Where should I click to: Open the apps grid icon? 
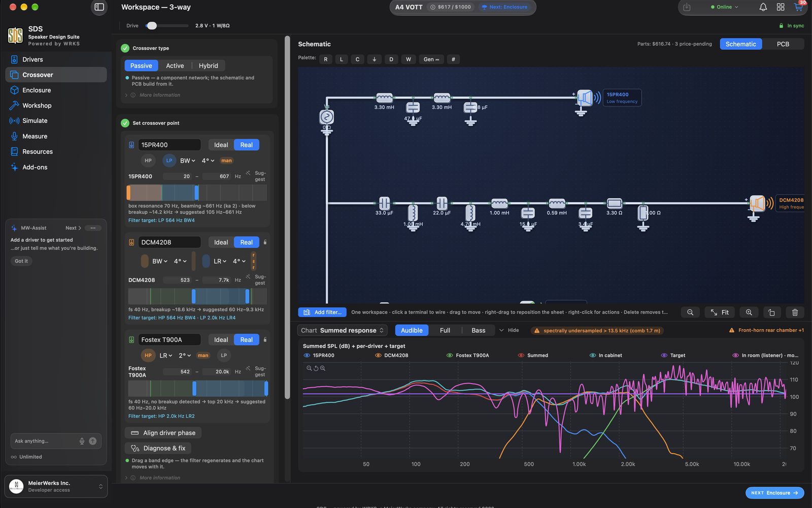pos(781,7)
